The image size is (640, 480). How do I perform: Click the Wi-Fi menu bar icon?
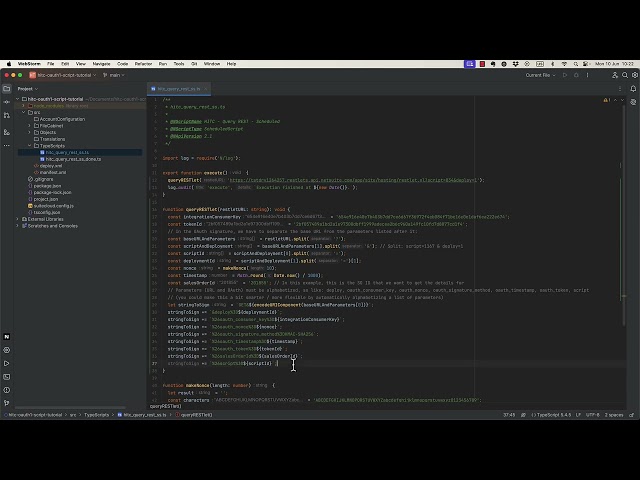click(x=564, y=64)
